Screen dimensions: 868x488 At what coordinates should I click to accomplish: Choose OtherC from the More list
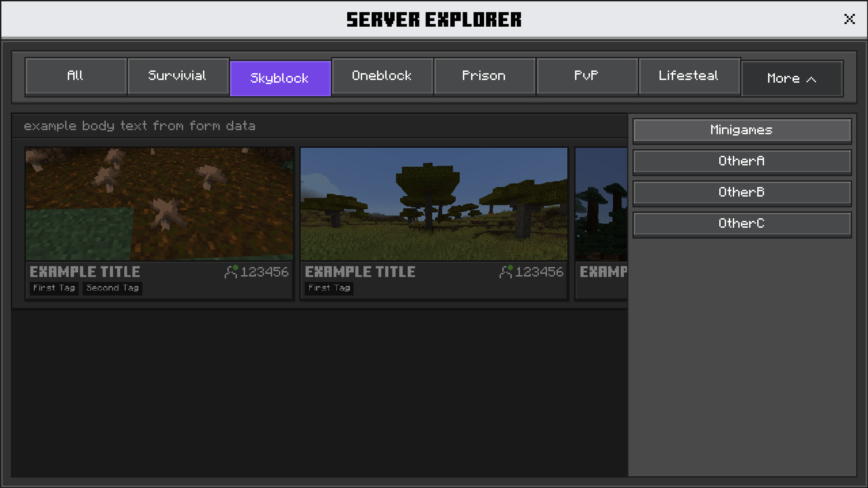click(x=742, y=224)
